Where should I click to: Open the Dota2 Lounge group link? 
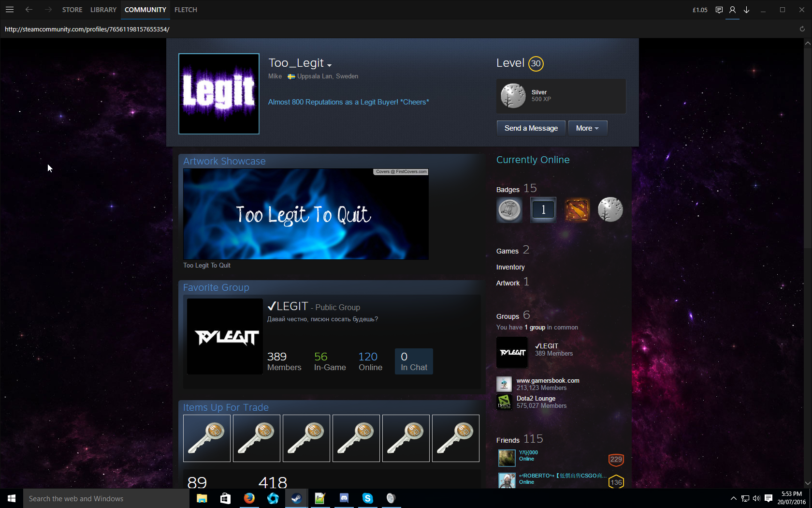click(536, 399)
